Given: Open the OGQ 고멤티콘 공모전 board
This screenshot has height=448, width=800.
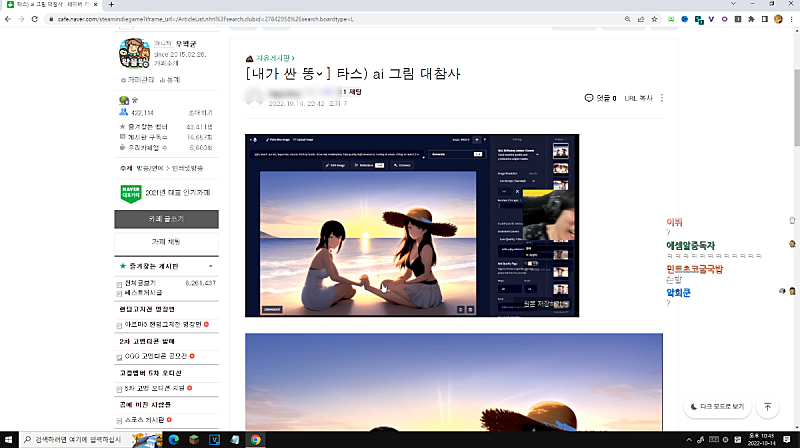Looking at the screenshot, I should pos(156,356).
